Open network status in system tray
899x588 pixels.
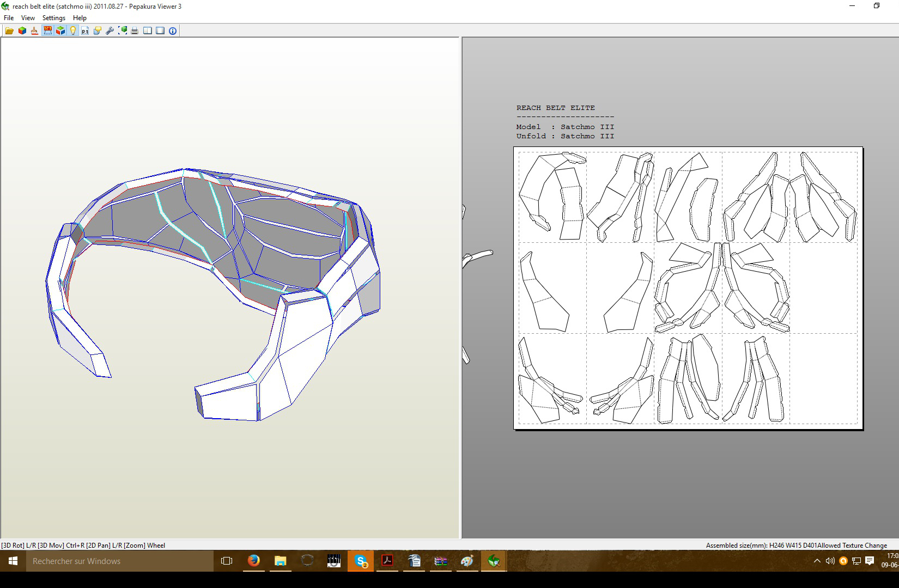(x=857, y=561)
